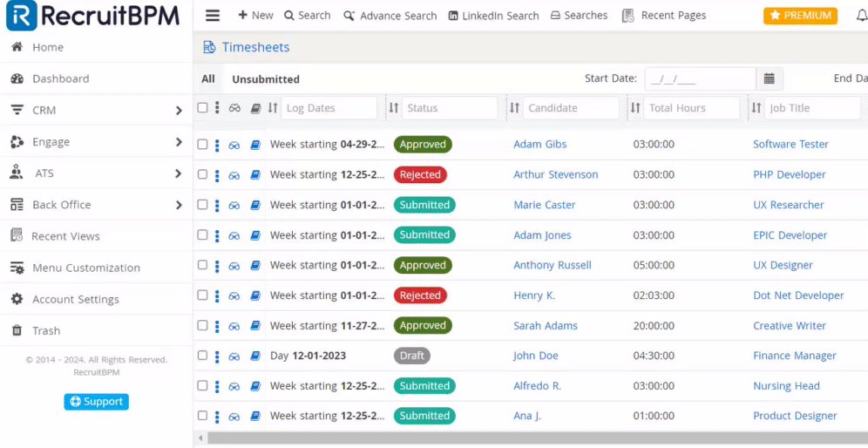Click the book icon in Adam Gibs row

(x=255, y=145)
